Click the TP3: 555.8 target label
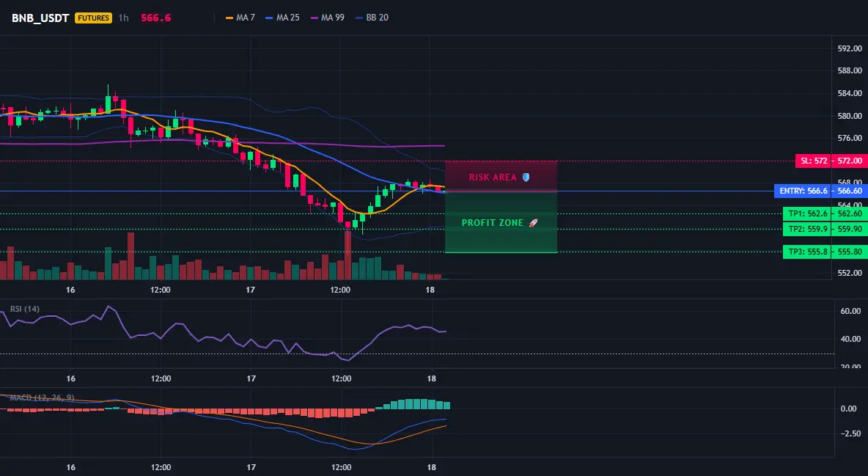The image size is (868, 476). click(806, 252)
